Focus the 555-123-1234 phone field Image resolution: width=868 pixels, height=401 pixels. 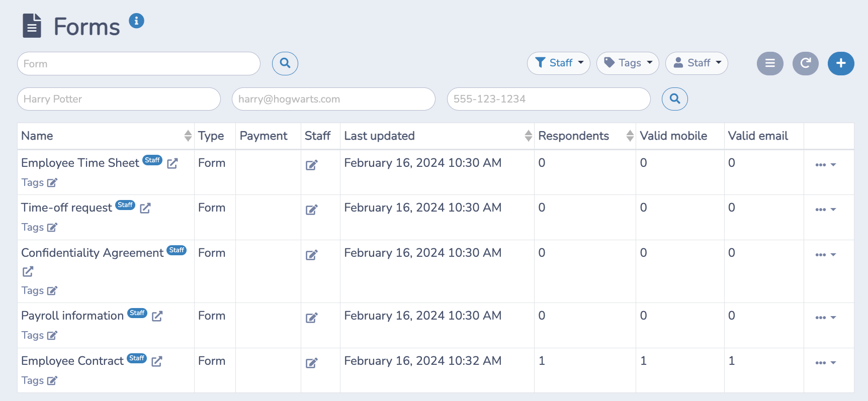(549, 99)
